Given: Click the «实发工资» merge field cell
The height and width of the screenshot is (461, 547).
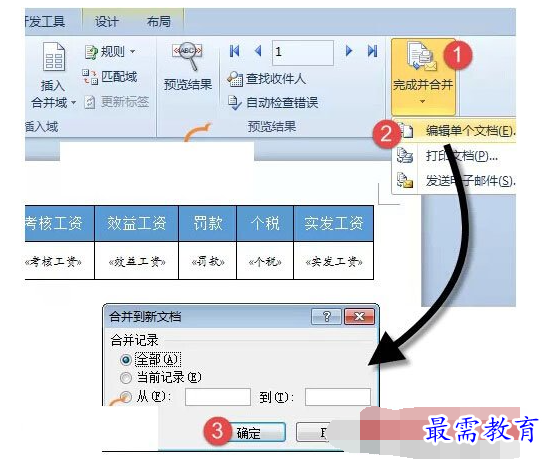Looking at the screenshot, I should point(334,261).
